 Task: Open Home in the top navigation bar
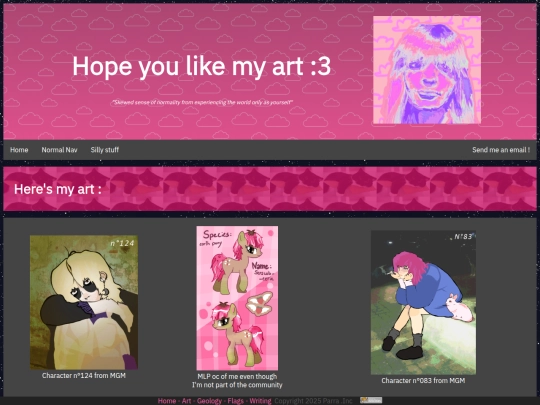pyautogui.click(x=19, y=150)
